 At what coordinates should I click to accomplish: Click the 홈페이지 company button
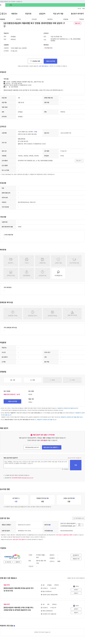coord(76,555)
